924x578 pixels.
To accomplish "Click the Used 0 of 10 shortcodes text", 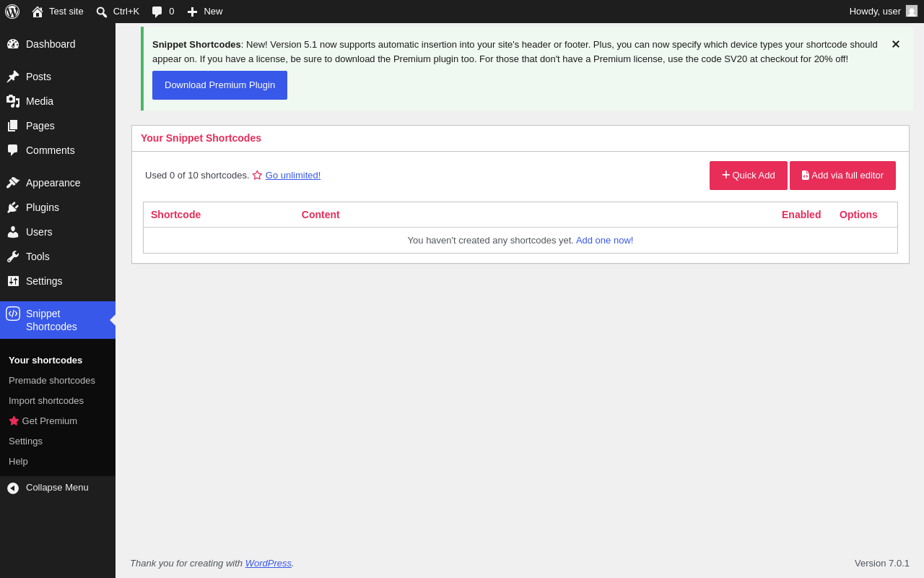I will [x=197, y=175].
